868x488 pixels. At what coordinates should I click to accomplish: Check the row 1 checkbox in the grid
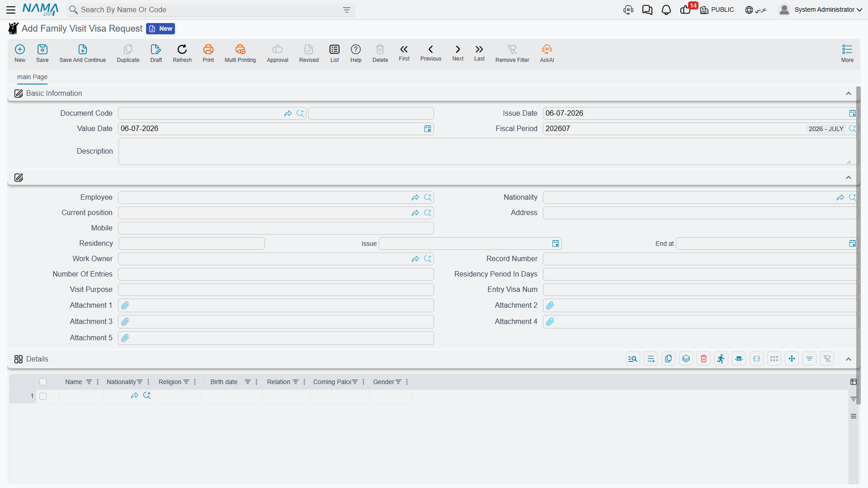(43, 396)
